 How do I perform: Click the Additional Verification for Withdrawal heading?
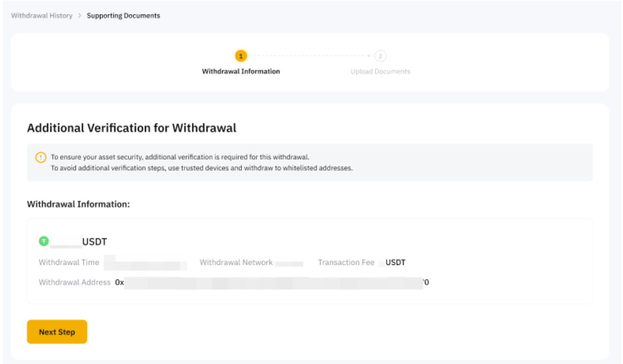[132, 128]
